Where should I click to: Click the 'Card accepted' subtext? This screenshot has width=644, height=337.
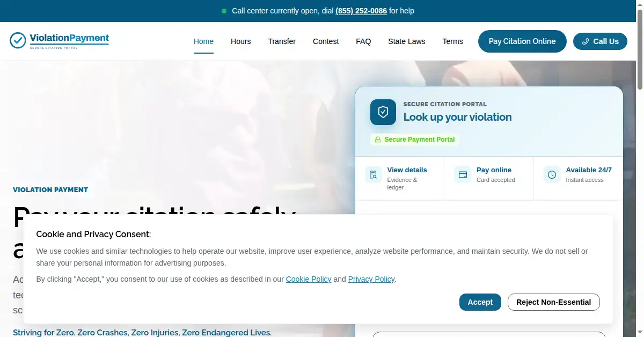coord(496,180)
